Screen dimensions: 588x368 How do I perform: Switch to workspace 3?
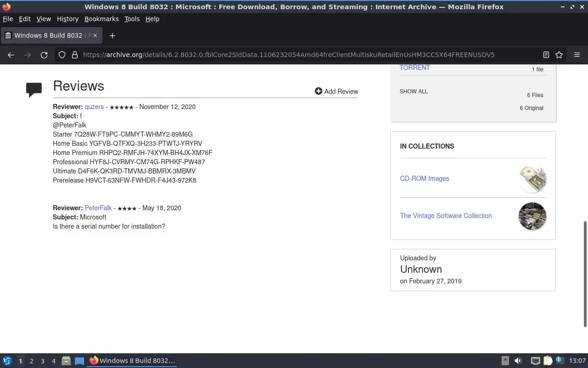[x=43, y=361]
